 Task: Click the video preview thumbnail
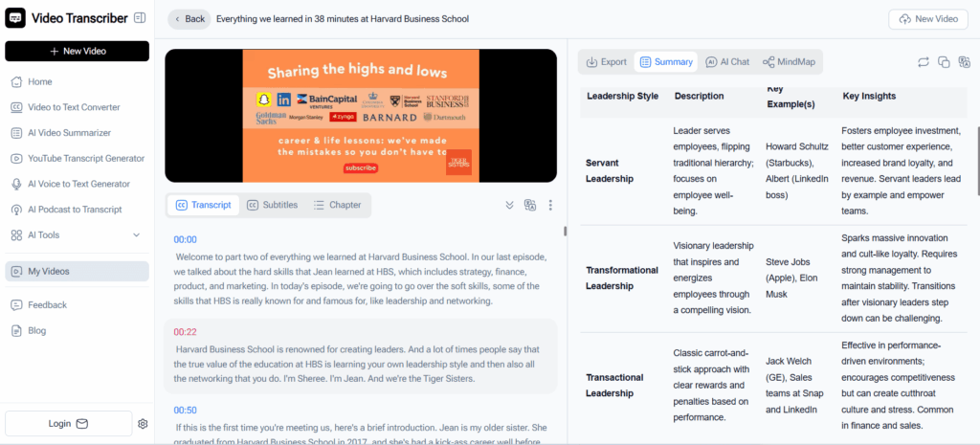(x=361, y=116)
